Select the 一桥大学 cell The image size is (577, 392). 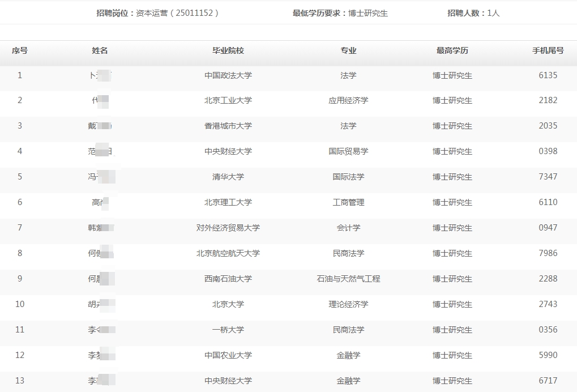[228, 330]
